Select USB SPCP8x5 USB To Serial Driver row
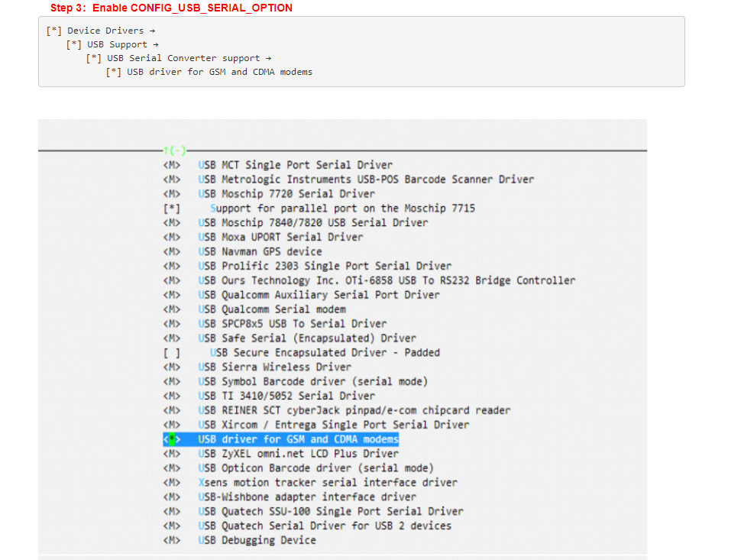 [x=275, y=324]
